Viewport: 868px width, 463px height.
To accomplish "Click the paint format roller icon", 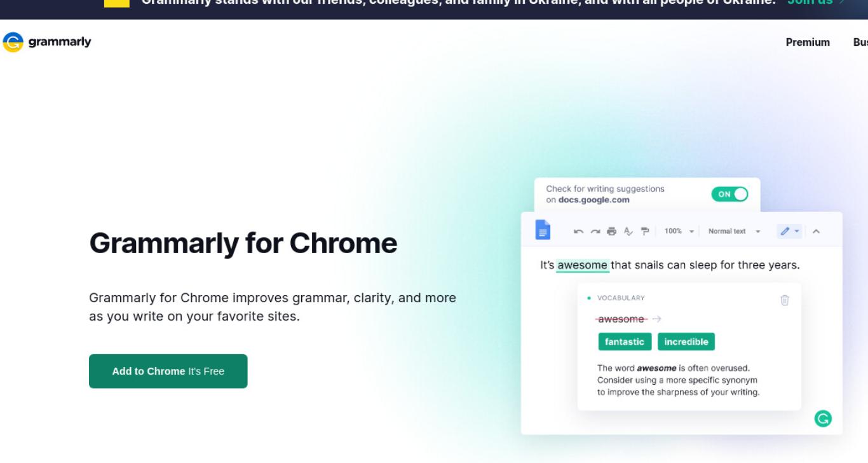I will [x=645, y=231].
